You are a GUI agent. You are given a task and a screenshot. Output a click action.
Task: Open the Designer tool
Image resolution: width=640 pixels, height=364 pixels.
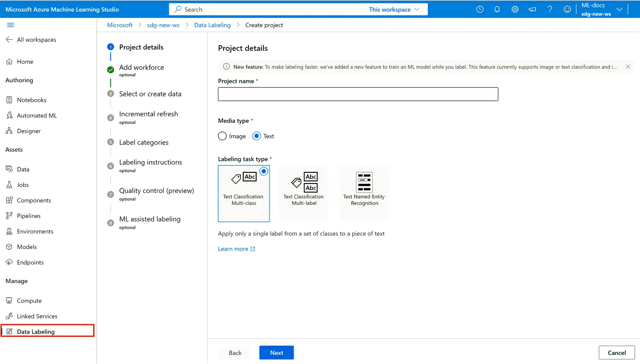pyautogui.click(x=28, y=131)
